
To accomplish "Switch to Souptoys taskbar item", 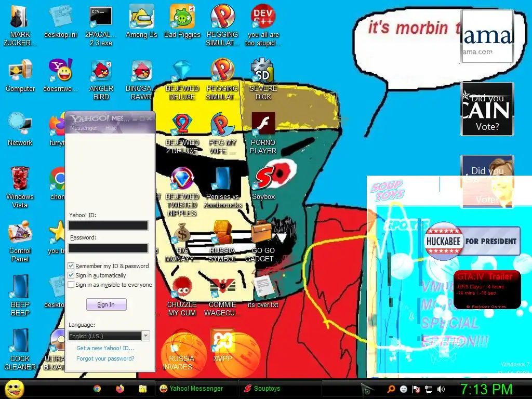I will 280,389.
